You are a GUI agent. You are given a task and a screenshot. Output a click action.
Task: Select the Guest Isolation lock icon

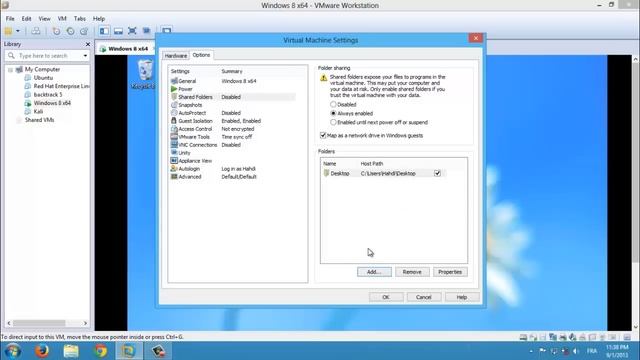174,121
